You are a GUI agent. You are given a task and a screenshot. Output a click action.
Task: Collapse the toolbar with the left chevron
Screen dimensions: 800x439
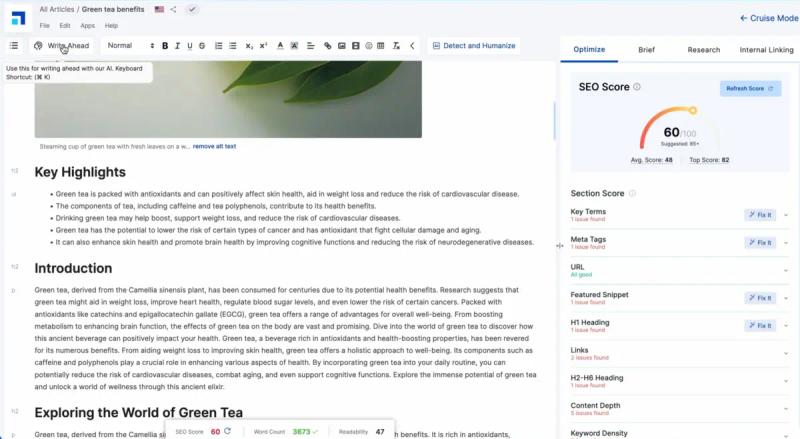[412, 45]
